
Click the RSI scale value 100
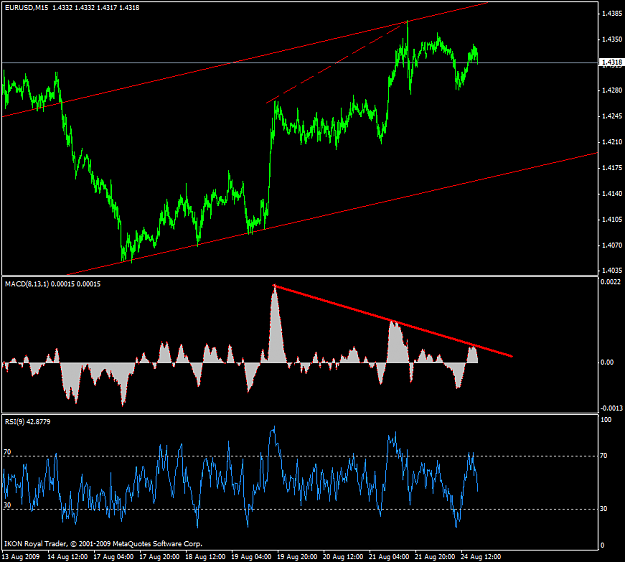pyautogui.click(x=606, y=419)
